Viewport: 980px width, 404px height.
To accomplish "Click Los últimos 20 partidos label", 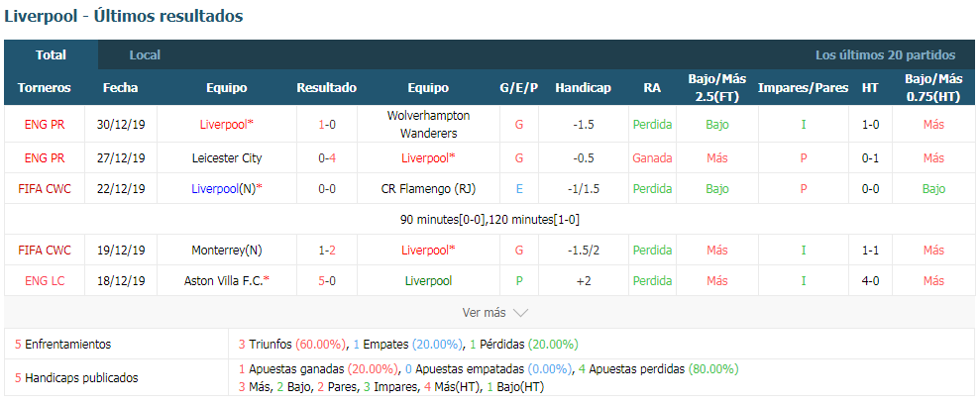I will 885,54.
